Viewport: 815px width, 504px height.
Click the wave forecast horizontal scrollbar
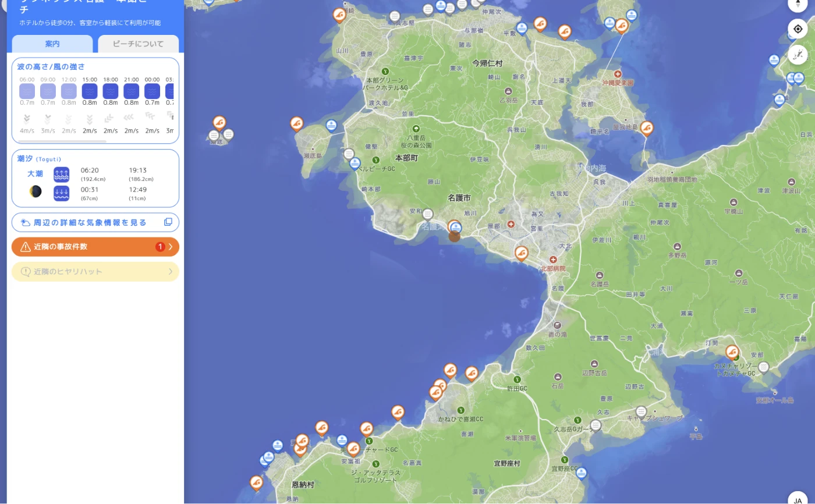click(x=62, y=141)
